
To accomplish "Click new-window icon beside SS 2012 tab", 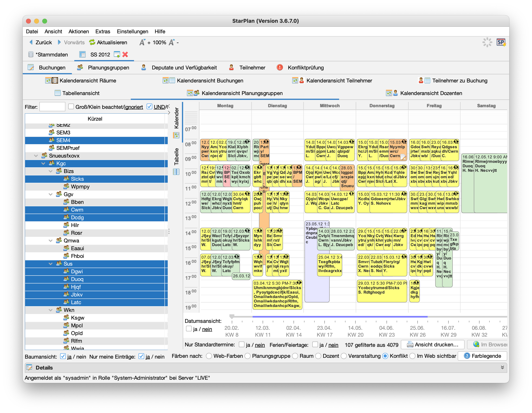I will [x=117, y=54].
